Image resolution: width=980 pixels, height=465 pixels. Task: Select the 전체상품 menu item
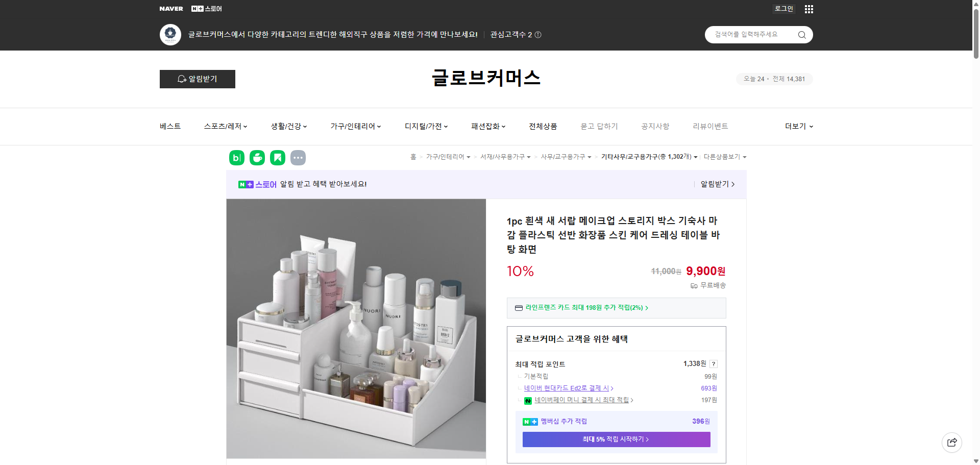[x=543, y=126]
